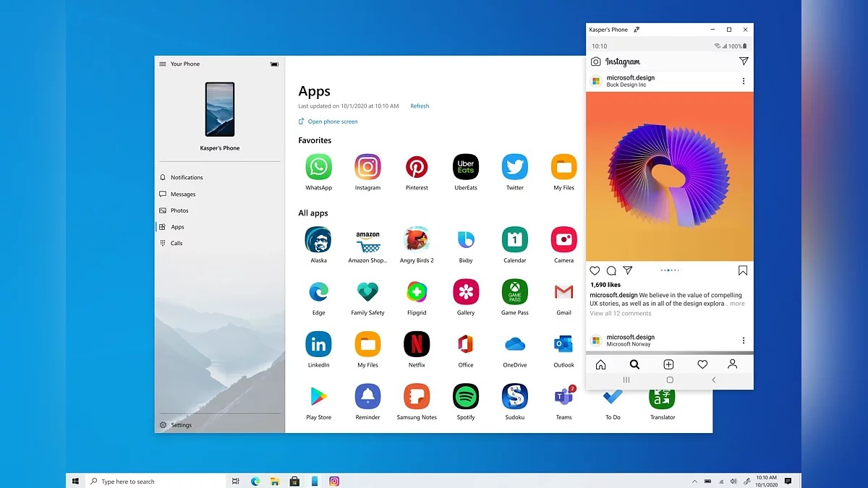Open the Play Store app

[318, 396]
